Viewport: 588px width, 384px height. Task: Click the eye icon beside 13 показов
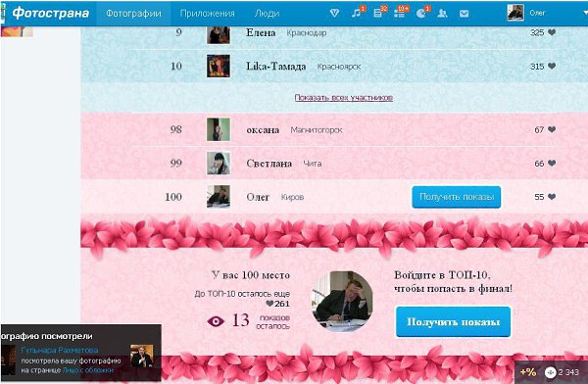(x=216, y=321)
